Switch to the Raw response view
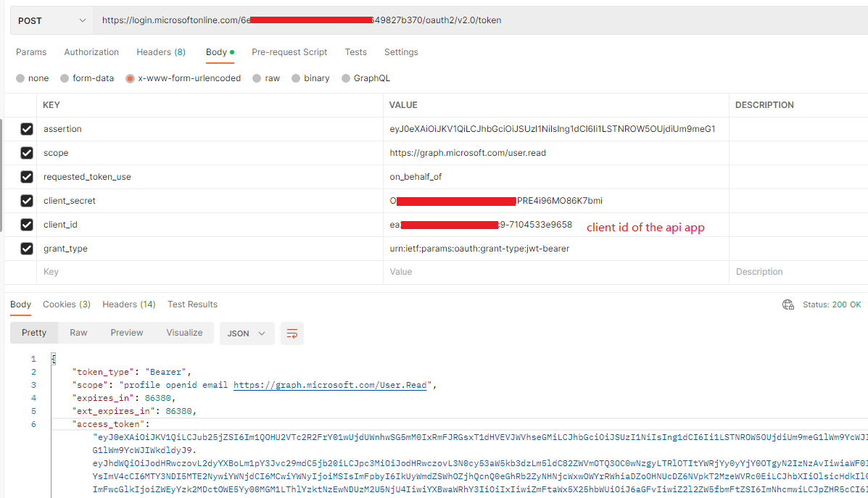The width and height of the screenshot is (868, 498). point(78,332)
